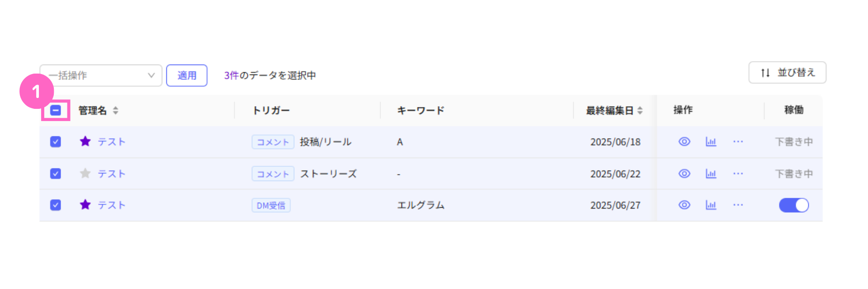Turn off 稼働 toggle for エルグラム row
This screenshot has height=289, width=868.
pos(794,205)
